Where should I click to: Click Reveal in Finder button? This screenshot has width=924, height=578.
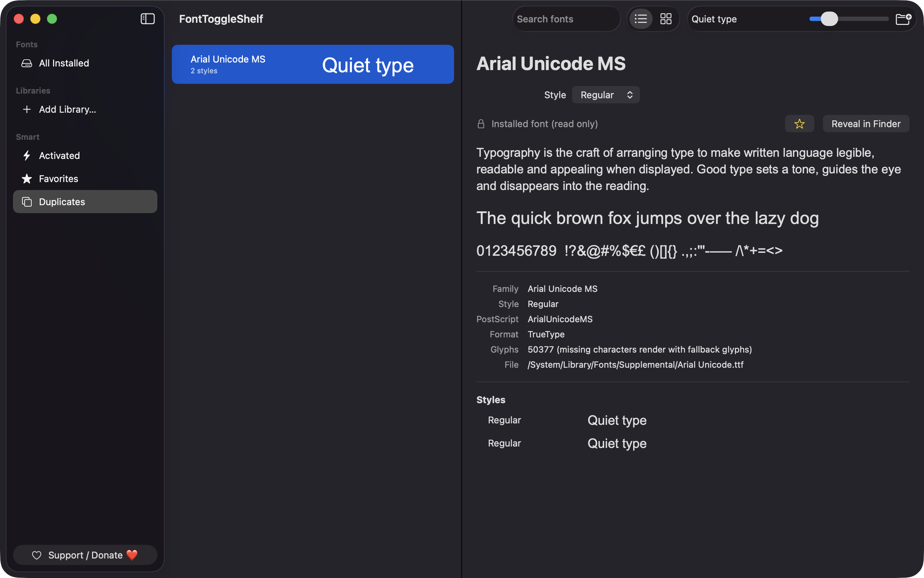tap(866, 124)
